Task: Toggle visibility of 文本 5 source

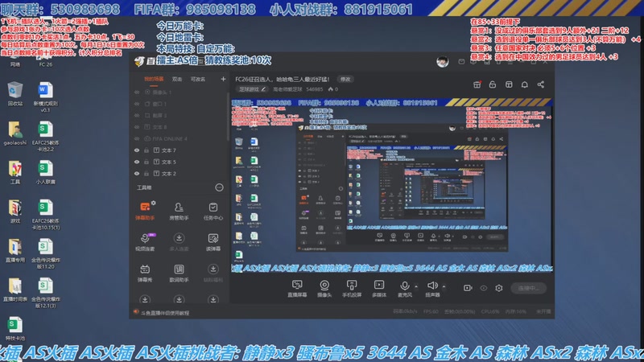Action: (137, 162)
